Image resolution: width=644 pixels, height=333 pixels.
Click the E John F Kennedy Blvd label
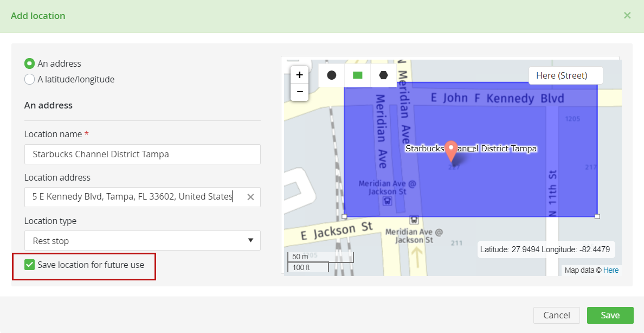coord(497,98)
